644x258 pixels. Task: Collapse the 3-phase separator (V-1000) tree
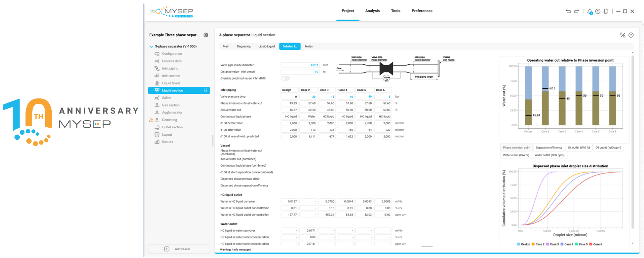coord(152,47)
